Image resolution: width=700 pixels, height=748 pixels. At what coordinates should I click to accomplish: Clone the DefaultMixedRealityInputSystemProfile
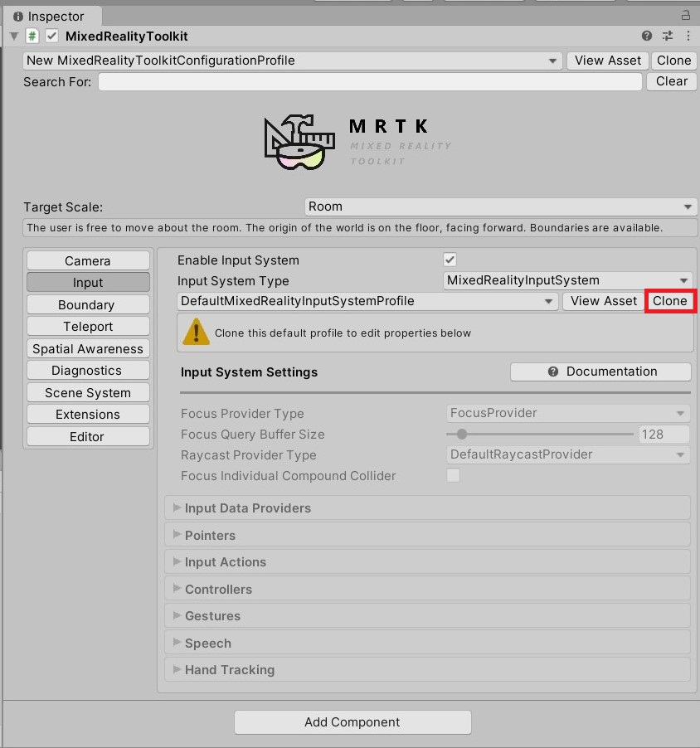(670, 301)
